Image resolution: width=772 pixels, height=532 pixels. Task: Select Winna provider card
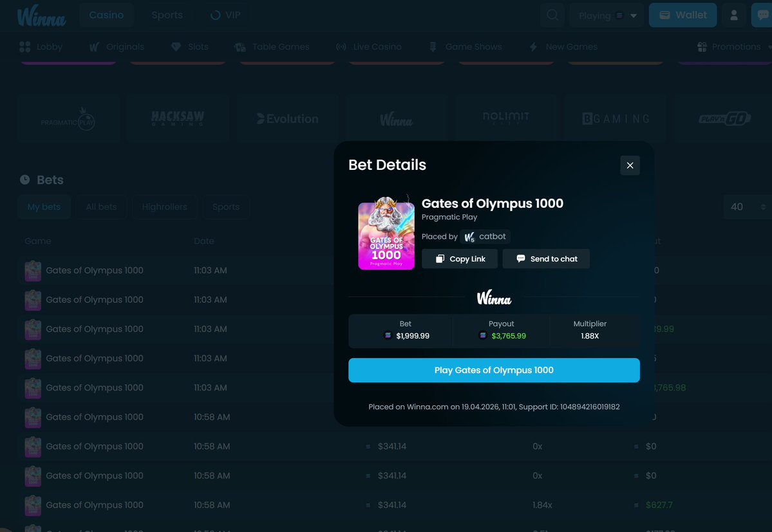[x=397, y=118]
